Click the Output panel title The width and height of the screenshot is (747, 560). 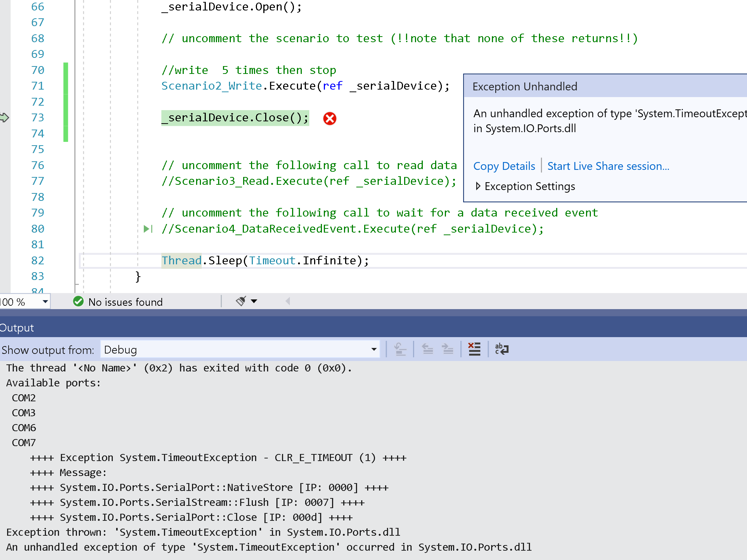(17, 327)
